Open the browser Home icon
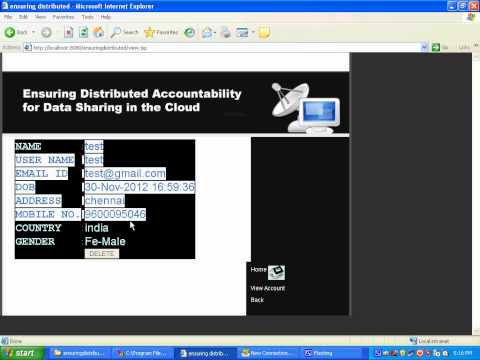Image resolution: width=480 pixels, height=360 pixels. (x=99, y=32)
